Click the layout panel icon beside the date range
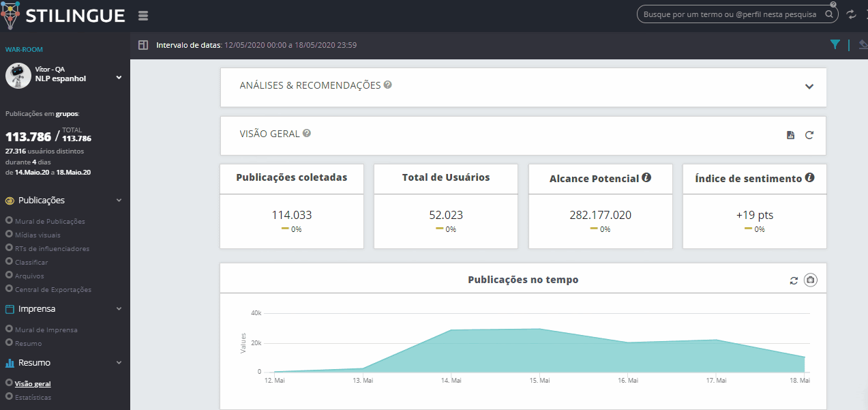 (x=143, y=45)
